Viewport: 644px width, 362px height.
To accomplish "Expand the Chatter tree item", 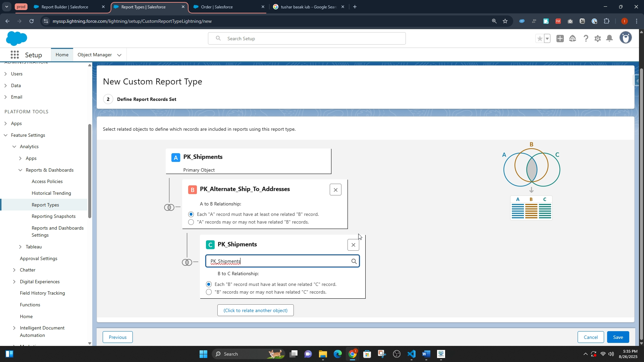I will tap(14, 270).
